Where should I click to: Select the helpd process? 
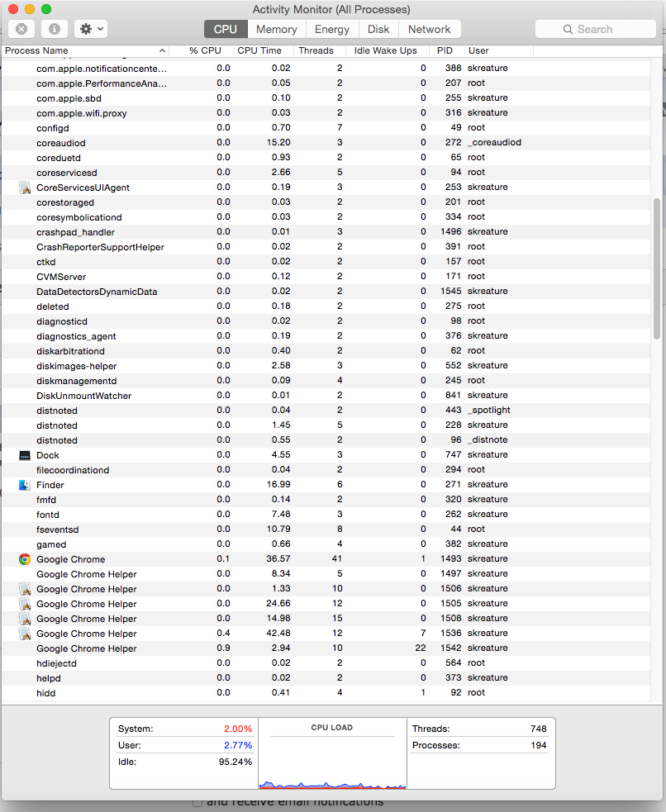(326, 678)
